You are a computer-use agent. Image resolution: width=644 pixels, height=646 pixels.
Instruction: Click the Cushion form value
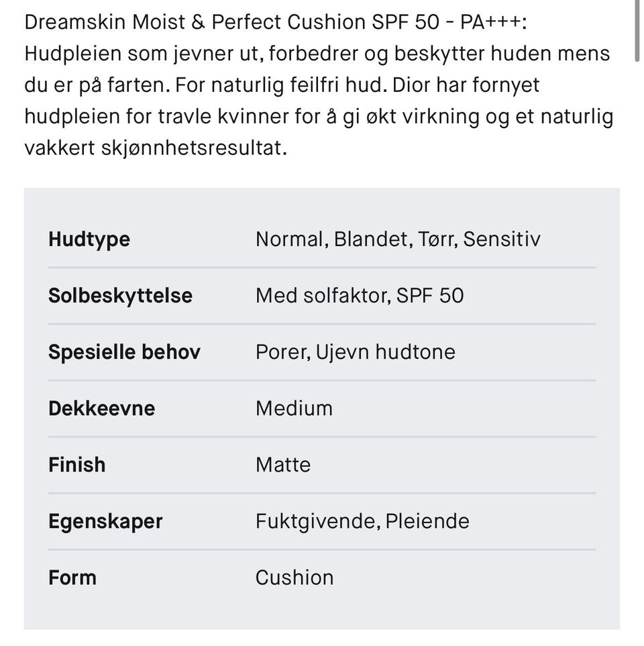click(x=294, y=578)
